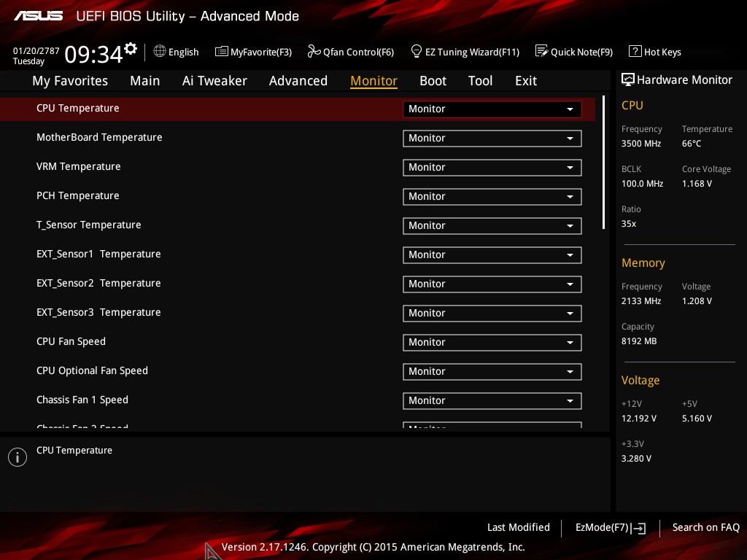Launch Qfan Control(F6) label
747x560 pixels.
[x=358, y=52]
